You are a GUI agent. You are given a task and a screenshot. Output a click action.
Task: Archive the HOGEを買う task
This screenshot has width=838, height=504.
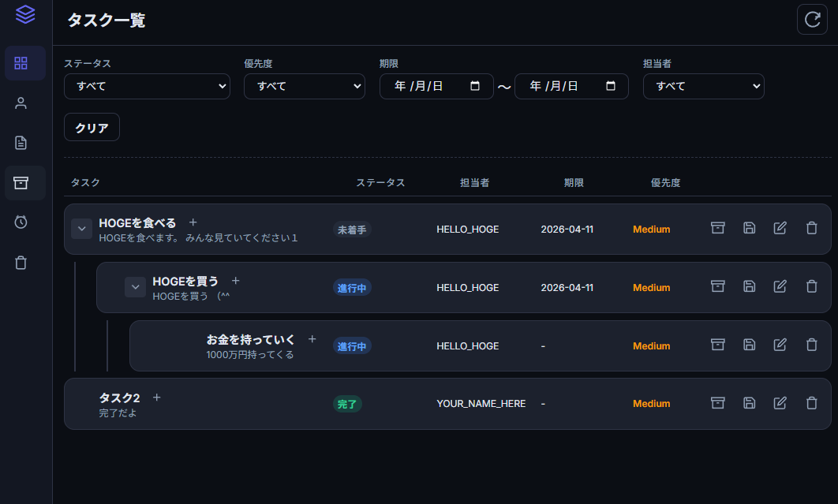pos(718,286)
